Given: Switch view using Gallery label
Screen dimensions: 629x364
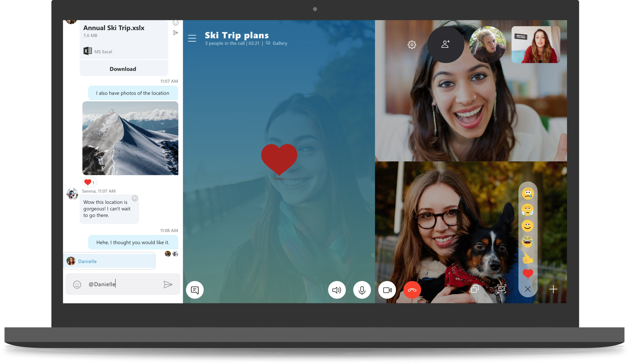Looking at the screenshot, I should [280, 43].
